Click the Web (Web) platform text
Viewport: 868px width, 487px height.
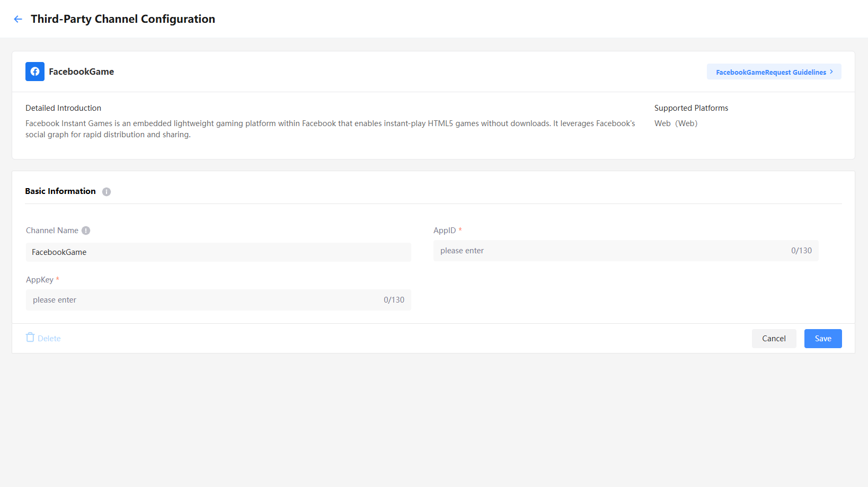pyautogui.click(x=676, y=123)
